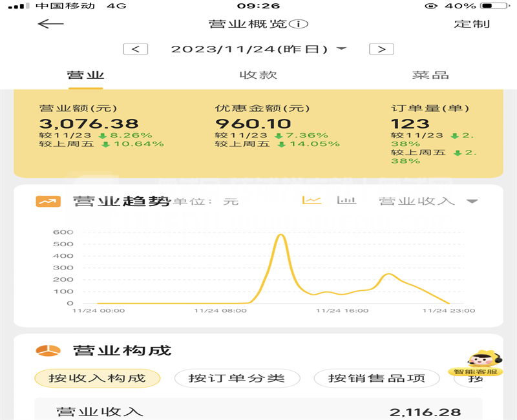Select the 按销售品项 filter

(377, 378)
